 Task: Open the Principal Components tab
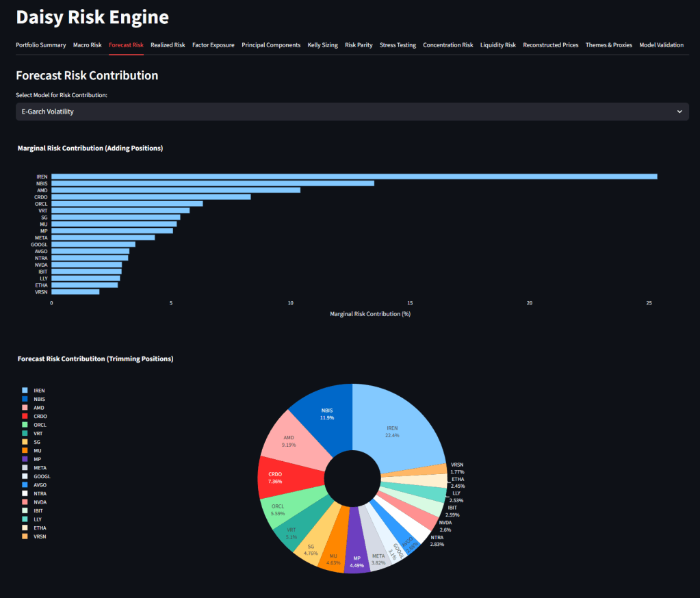[271, 45]
